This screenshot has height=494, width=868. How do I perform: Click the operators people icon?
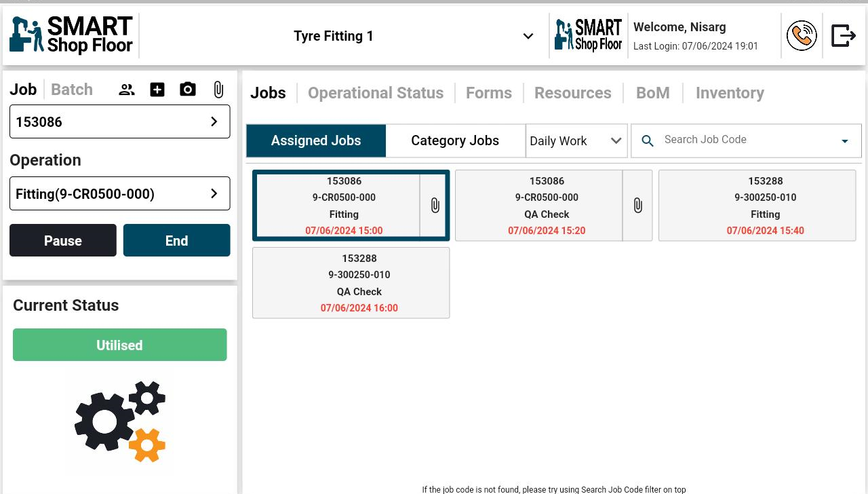(x=127, y=90)
